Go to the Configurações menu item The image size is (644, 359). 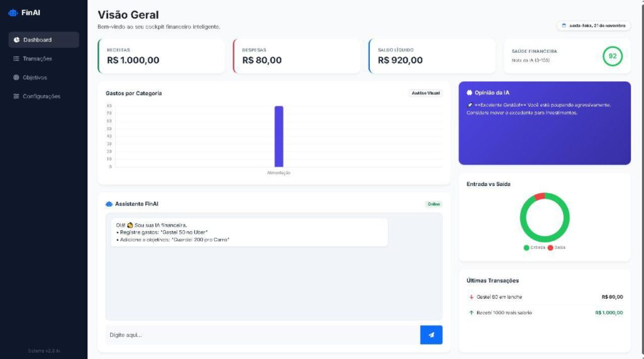tap(42, 96)
